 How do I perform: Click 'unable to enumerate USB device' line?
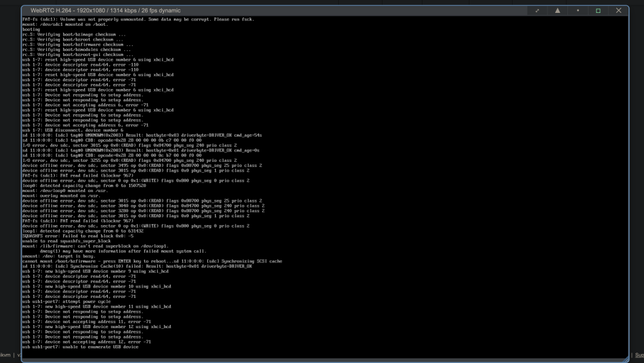[x=80, y=347]
